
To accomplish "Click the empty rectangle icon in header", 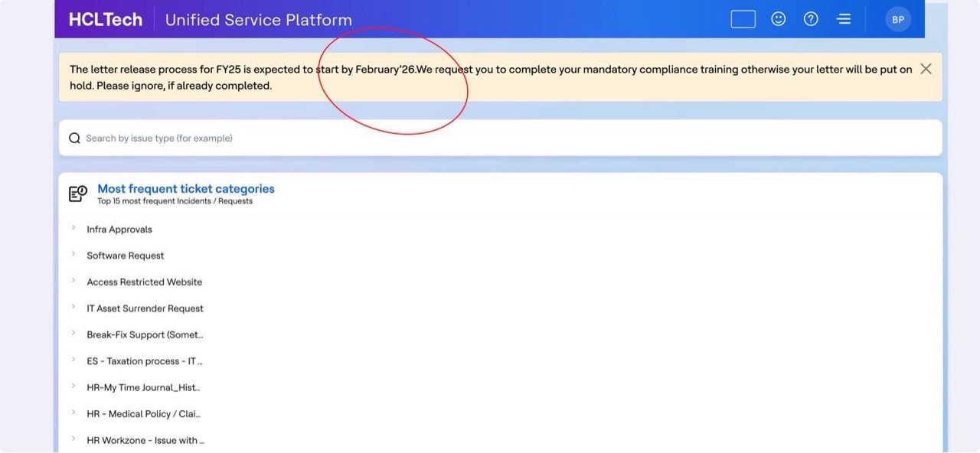I will [743, 19].
